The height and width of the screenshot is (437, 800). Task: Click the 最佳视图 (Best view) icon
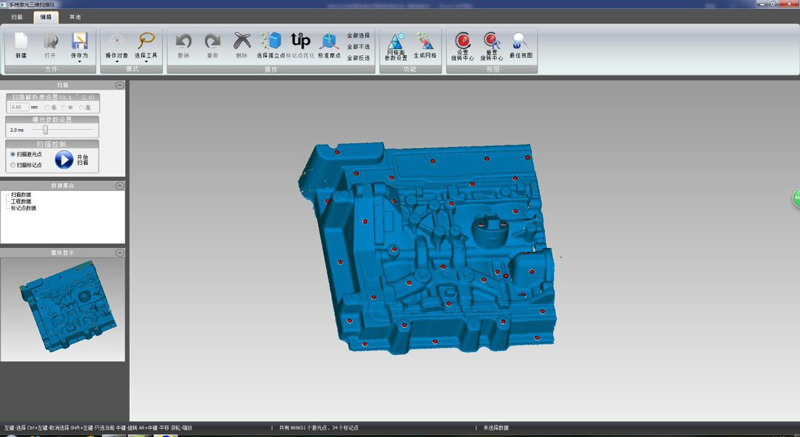[x=519, y=42]
